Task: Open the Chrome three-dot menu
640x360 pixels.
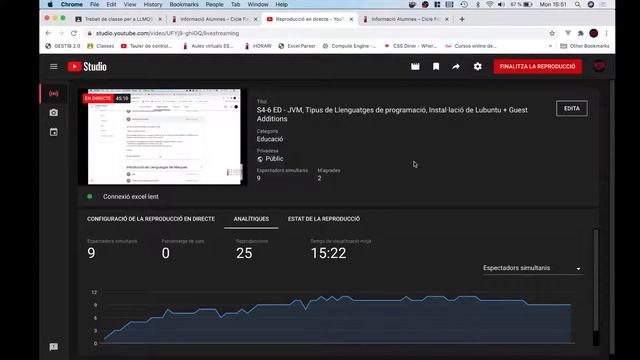Action: click(607, 33)
